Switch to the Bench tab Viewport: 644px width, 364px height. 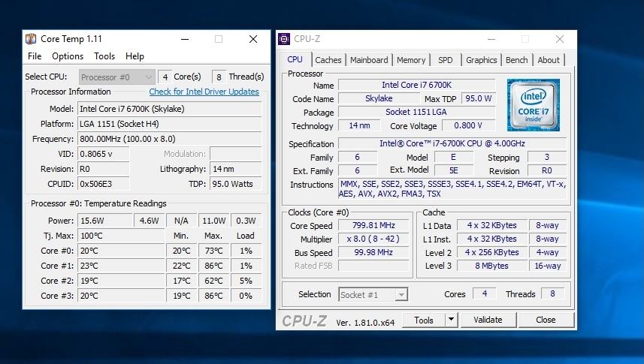point(517,60)
